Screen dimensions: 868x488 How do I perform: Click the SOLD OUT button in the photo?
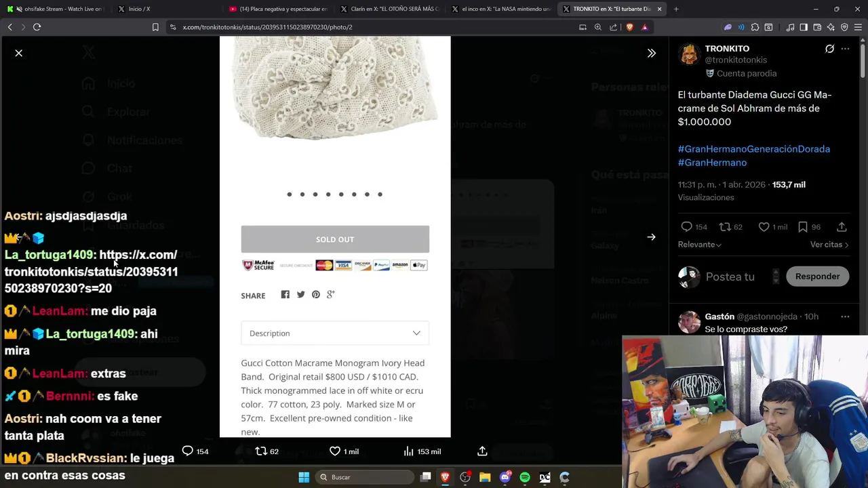point(335,239)
